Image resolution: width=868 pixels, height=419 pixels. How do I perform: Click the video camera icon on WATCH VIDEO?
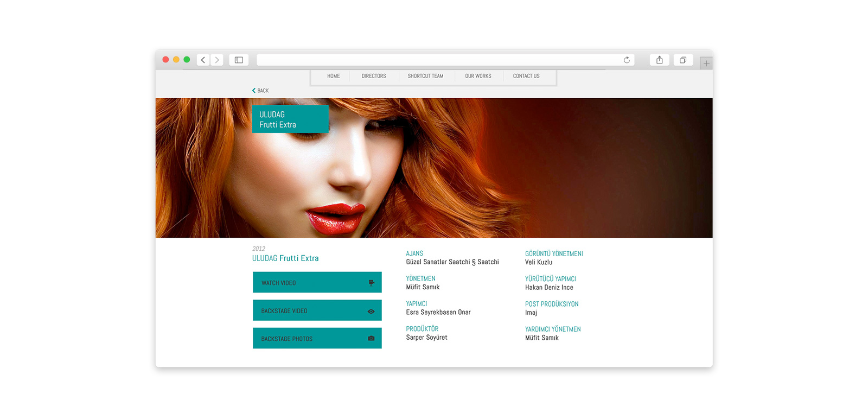(372, 283)
